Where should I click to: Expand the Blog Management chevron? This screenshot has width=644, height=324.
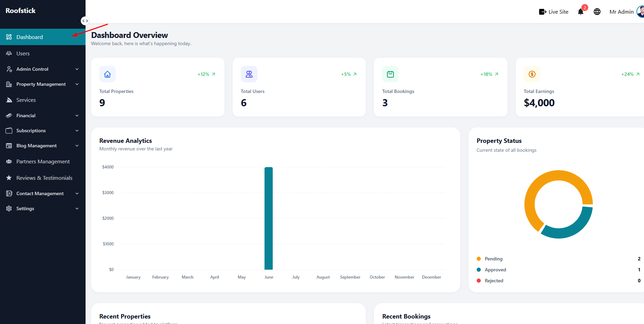click(77, 146)
